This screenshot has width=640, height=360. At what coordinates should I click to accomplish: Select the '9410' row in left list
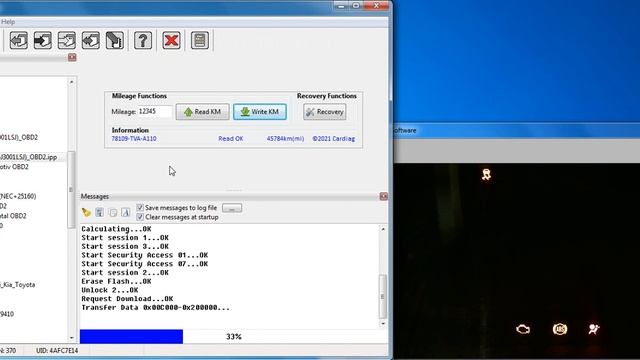[x=7, y=314]
